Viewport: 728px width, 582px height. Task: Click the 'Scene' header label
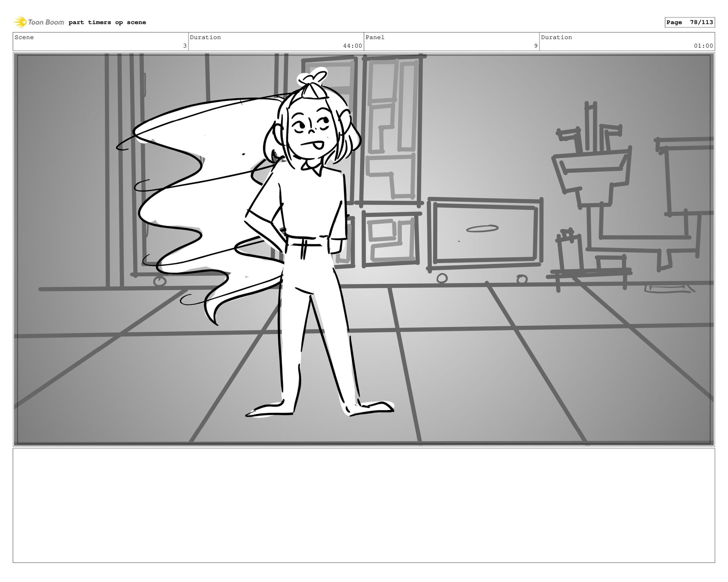tap(24, 37)
